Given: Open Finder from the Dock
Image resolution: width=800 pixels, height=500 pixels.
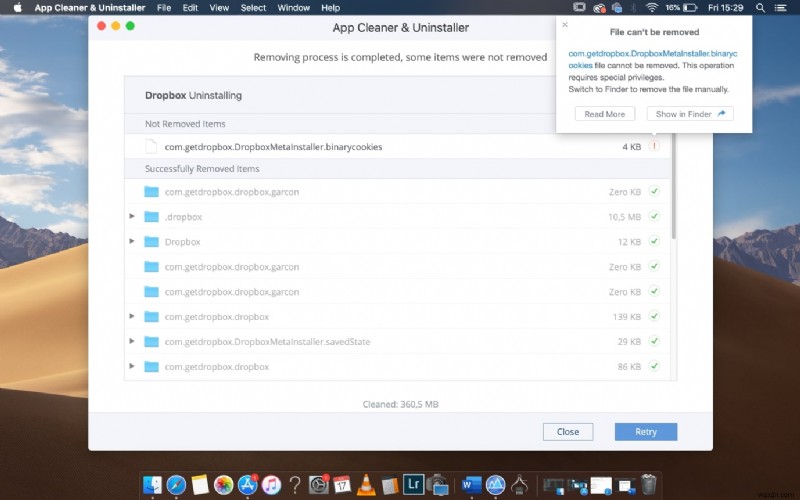Looking at the screenshot, I should pos(152,485).
